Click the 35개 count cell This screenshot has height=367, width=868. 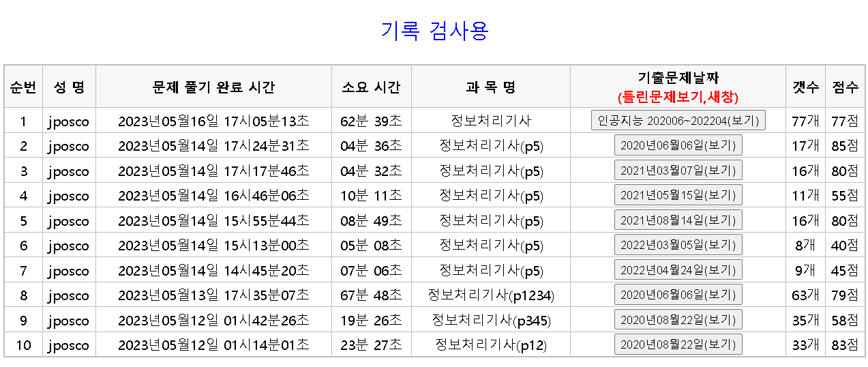[x=805, y=321]
